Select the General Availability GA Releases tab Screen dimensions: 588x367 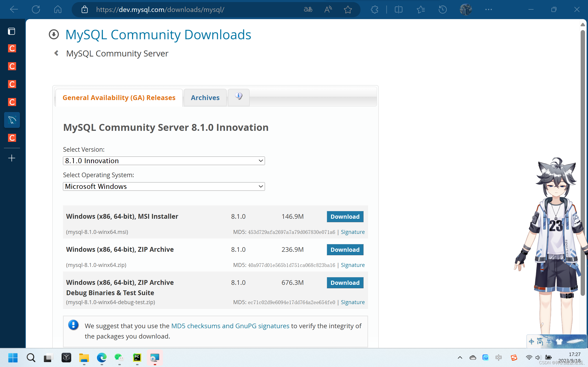pos(119,97)
